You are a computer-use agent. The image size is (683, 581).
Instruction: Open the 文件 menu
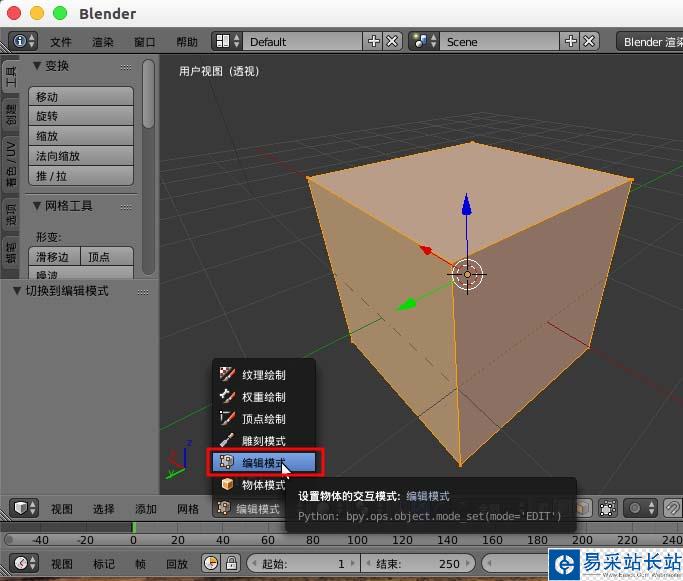click(x=61, y=42)
